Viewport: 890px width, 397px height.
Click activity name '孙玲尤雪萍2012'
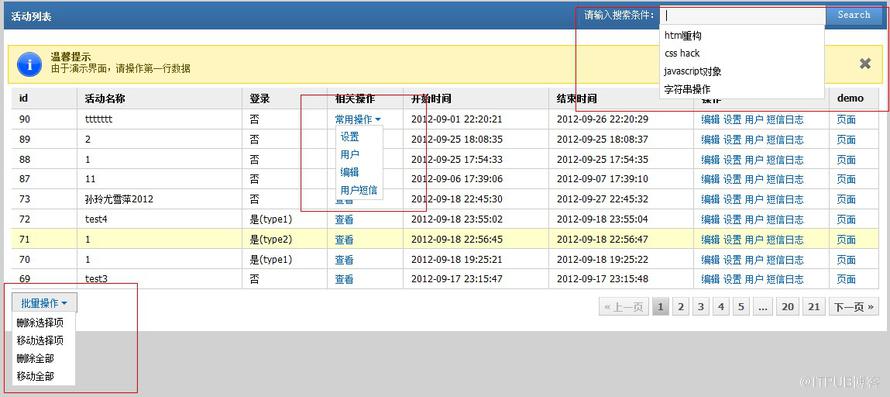[x=119, y=199]
